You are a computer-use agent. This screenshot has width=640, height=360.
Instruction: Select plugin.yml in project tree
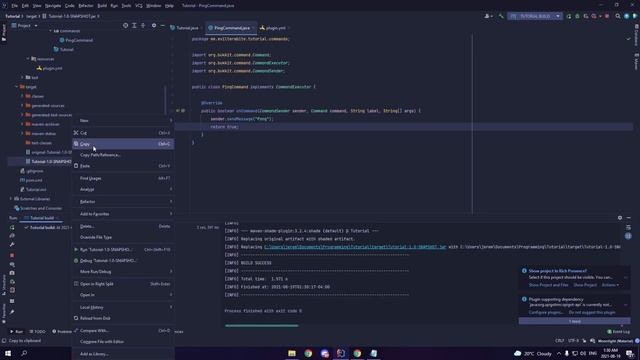click(49, 68)
